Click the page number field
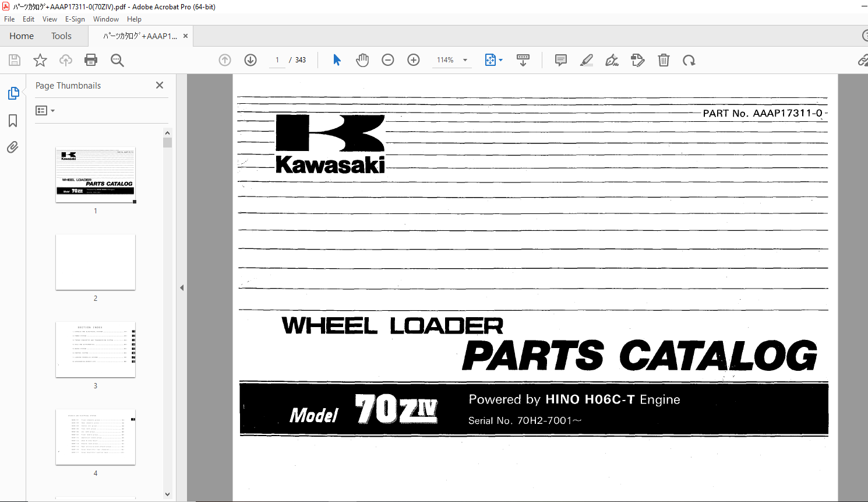Image resolution: width=868 pixels, height=502 pixels. pos(277,60)
